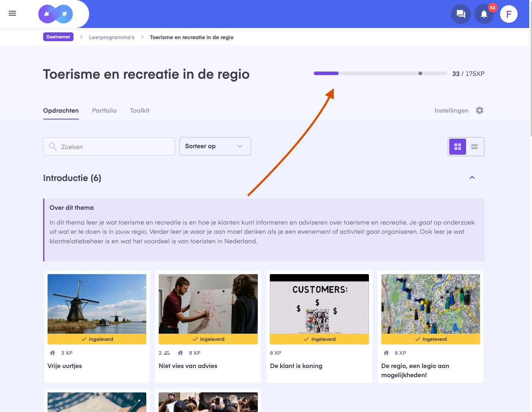
Task: Click Ingeleverd badge on Vrije uurtjes
Action: click(97, 339)
